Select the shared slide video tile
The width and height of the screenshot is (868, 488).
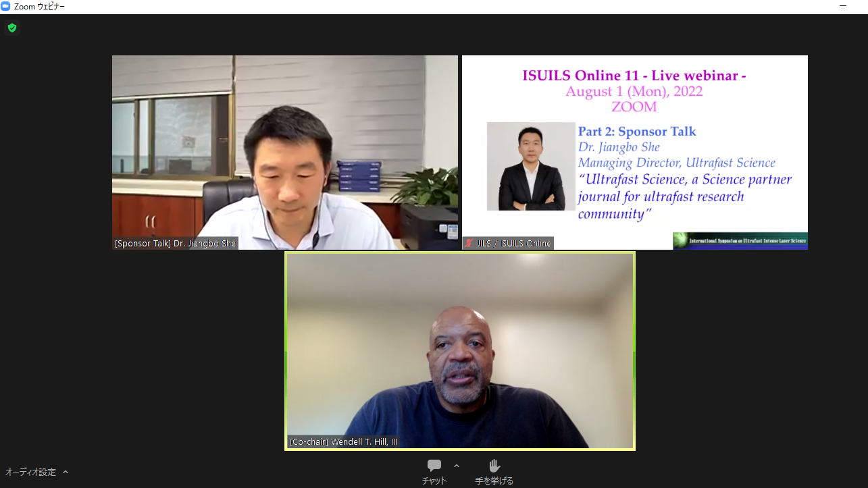tap(635, 153)
